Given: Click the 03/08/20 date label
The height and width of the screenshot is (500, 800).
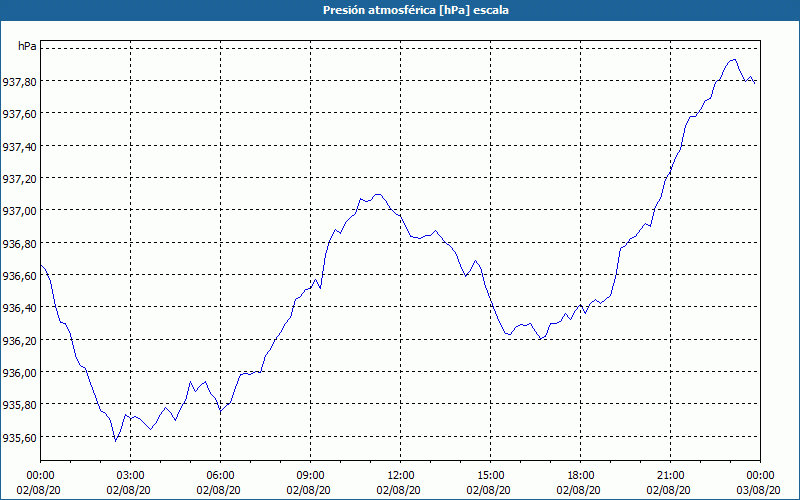Looking at the screenshot, I should click(761, 490).
